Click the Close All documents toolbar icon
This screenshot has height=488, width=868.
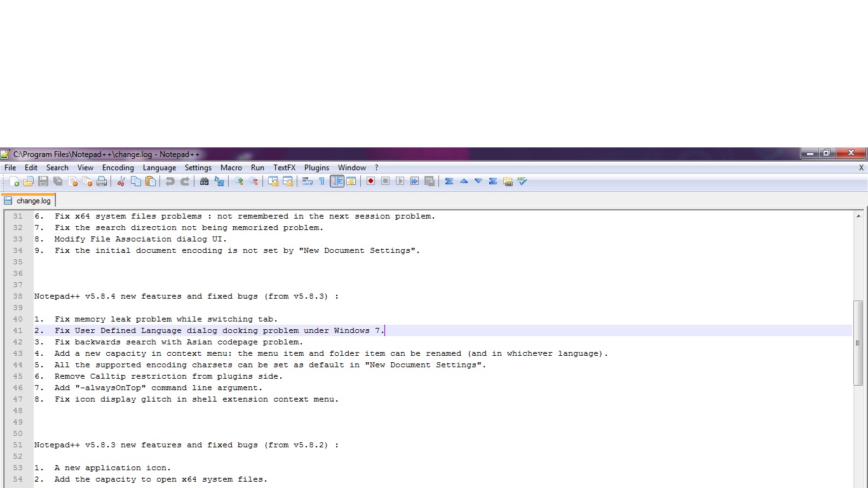point(87,182)
